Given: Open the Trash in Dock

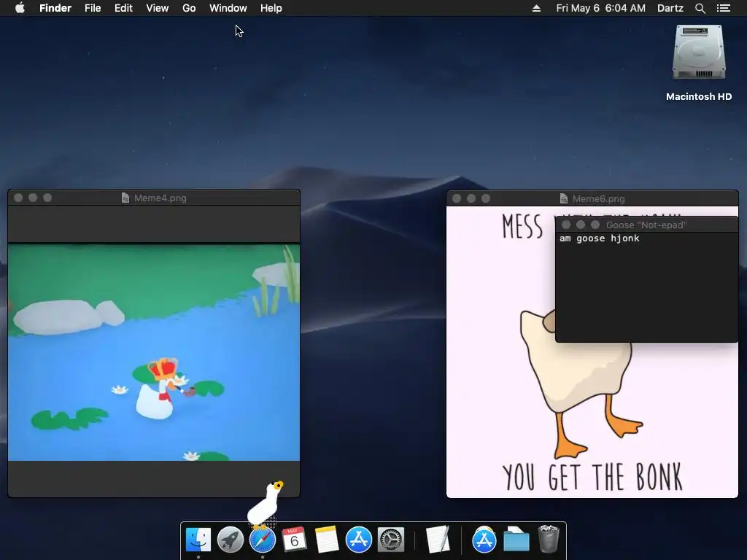Looking at the screenshot, I should click(x=549, y=540).
